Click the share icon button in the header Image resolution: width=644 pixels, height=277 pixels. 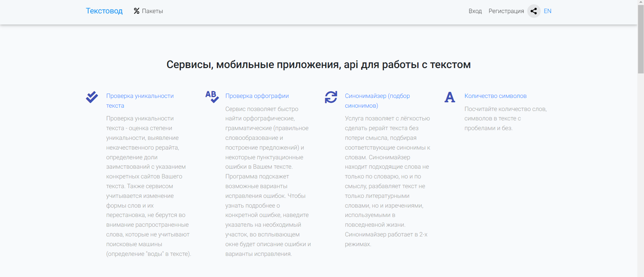(534, 11)
